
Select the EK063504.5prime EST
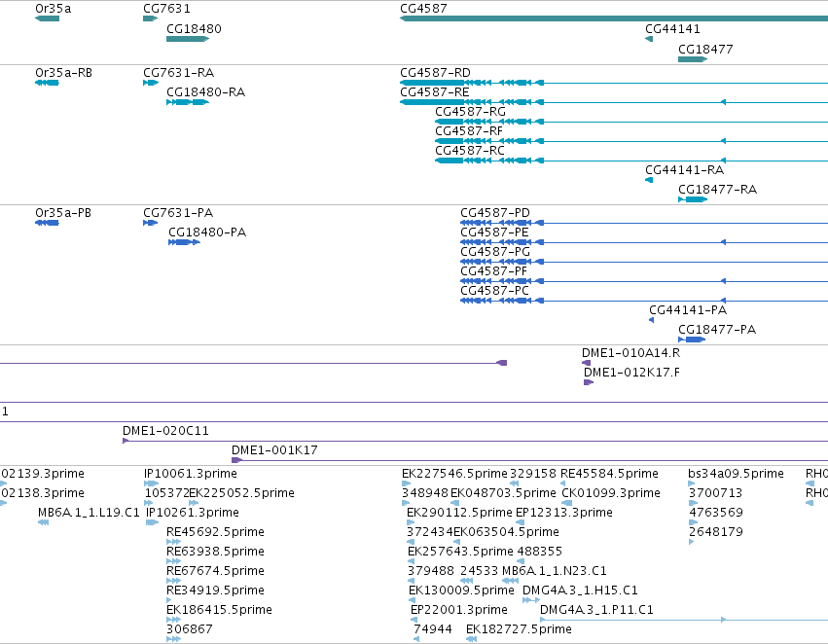pyautogui.click(x=456, y=542)
